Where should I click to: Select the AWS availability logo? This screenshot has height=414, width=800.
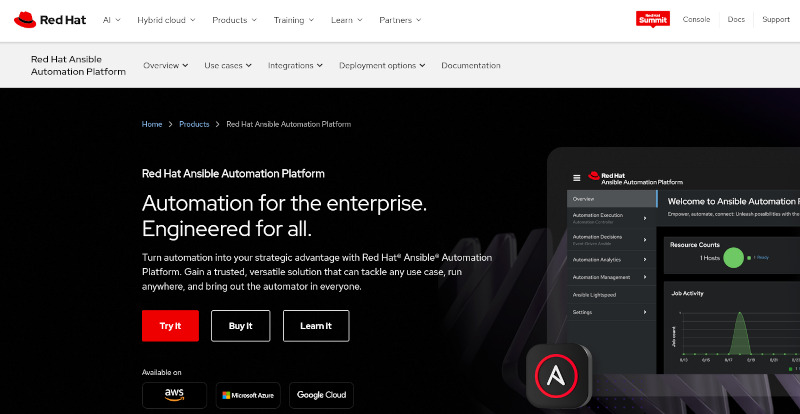coord(174,395)
